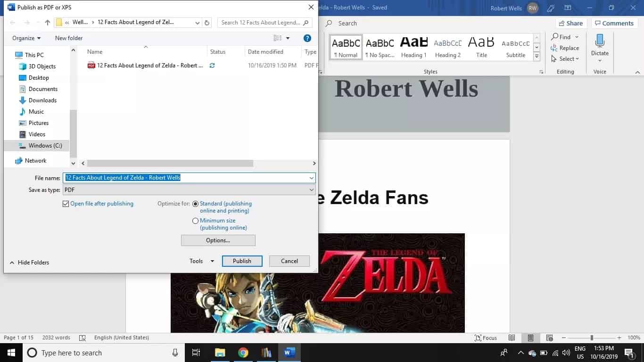The width and height of the screenshot is (644, 362).
Task: Expand the Save as type dropdown
Action: pos(312,189)
